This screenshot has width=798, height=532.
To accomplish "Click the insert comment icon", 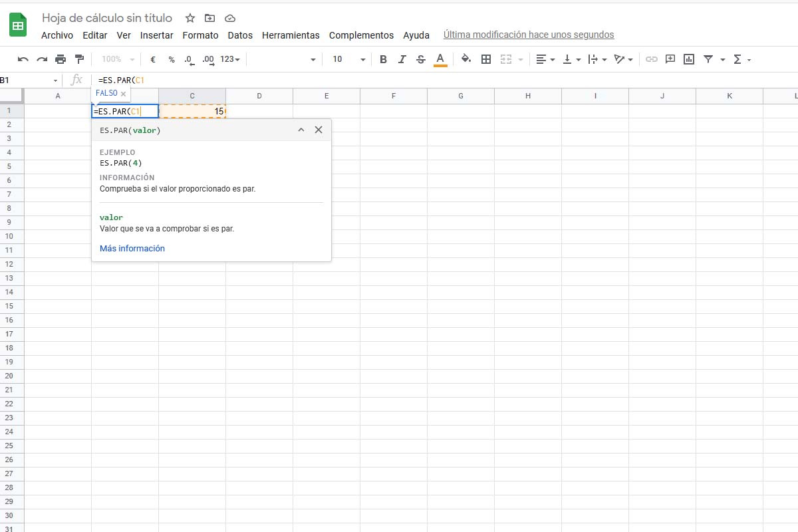I will pyautogui.click(x=670, y=59).
